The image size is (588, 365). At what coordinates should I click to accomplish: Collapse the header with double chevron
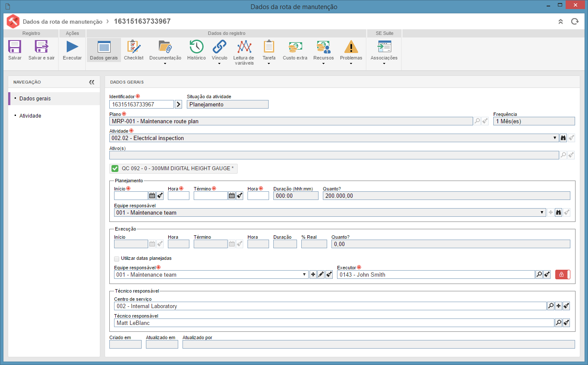pos(560,21)
